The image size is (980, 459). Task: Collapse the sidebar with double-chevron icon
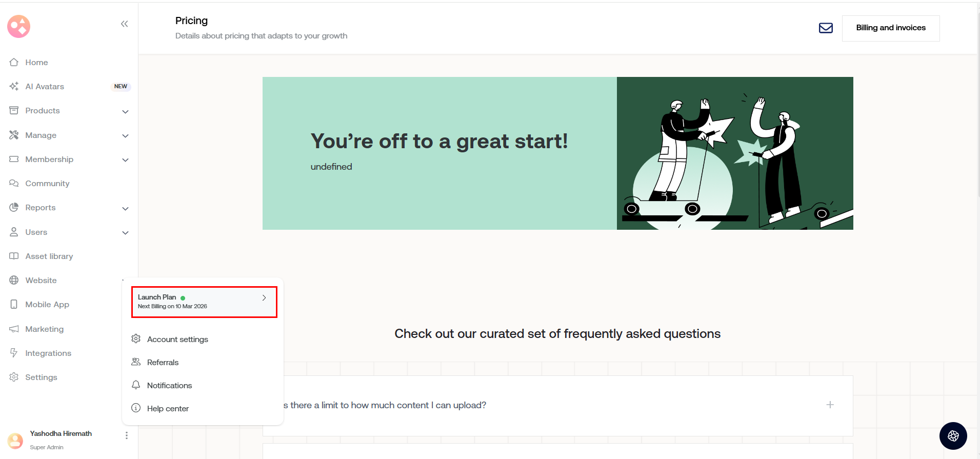pos(124,24)
